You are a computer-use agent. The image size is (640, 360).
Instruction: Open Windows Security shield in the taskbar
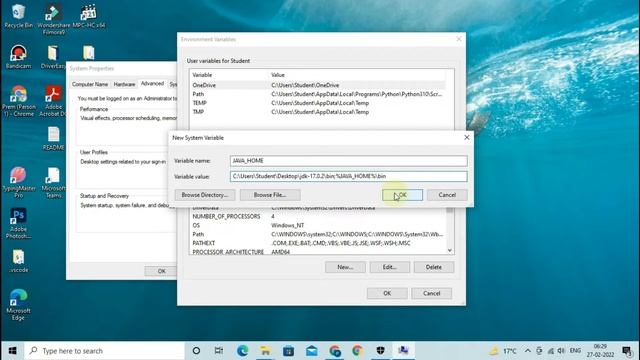click(x=380, y=351)
